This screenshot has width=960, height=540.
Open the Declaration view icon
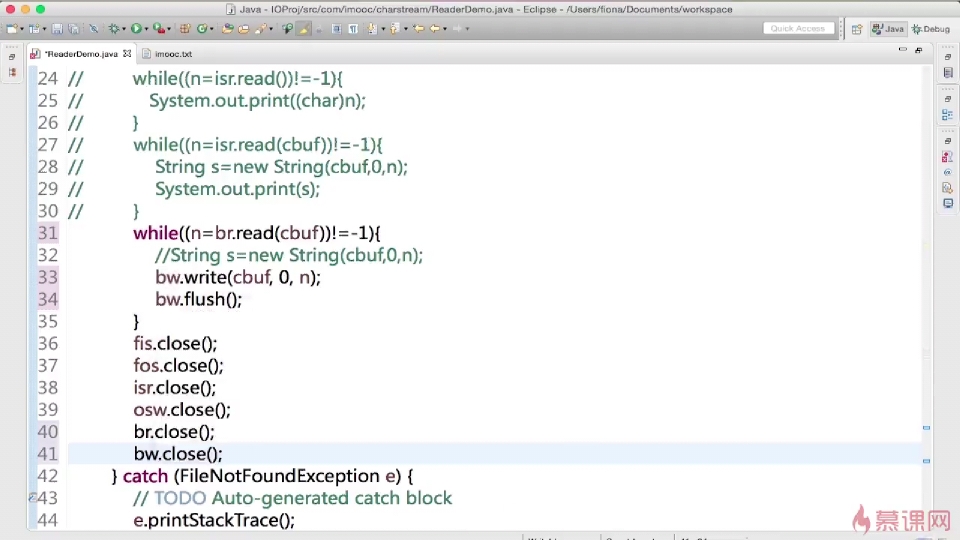(948, 188)
